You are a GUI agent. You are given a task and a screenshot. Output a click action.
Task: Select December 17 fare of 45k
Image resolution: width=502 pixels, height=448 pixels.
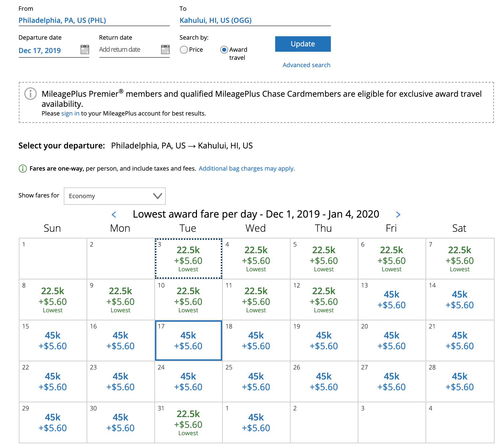tap(188, 341)
